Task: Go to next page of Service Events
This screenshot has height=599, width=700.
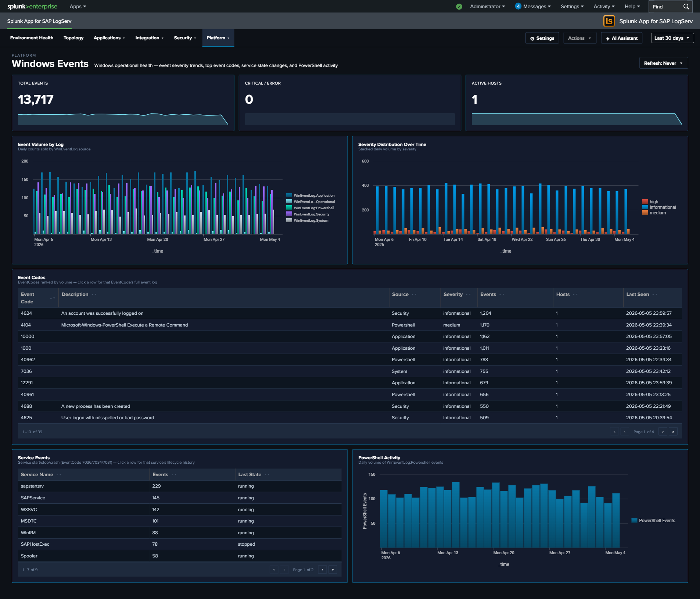Action: click(x=322, y=570)
